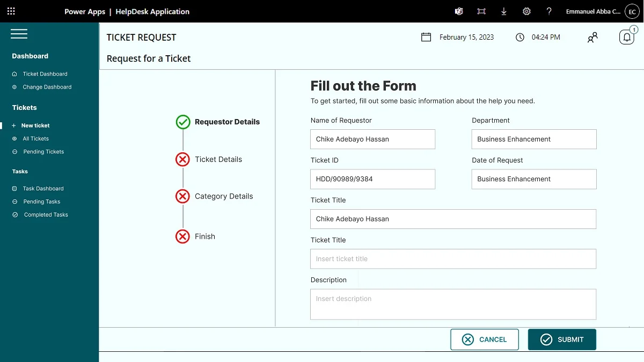Click the hamburger menu icon in sidebar
Screen dimensions: 644x362
[19, 34]
